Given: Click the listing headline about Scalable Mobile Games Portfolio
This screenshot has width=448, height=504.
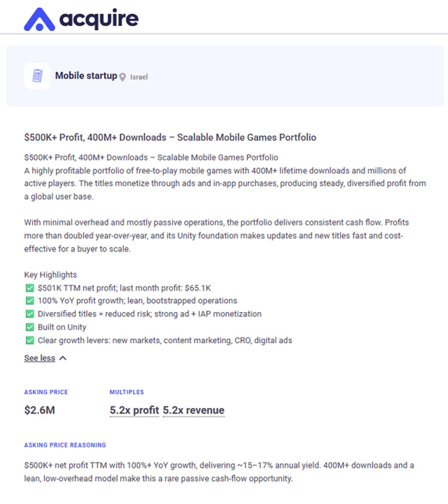Looking at the screenshot, I should 170,137.
